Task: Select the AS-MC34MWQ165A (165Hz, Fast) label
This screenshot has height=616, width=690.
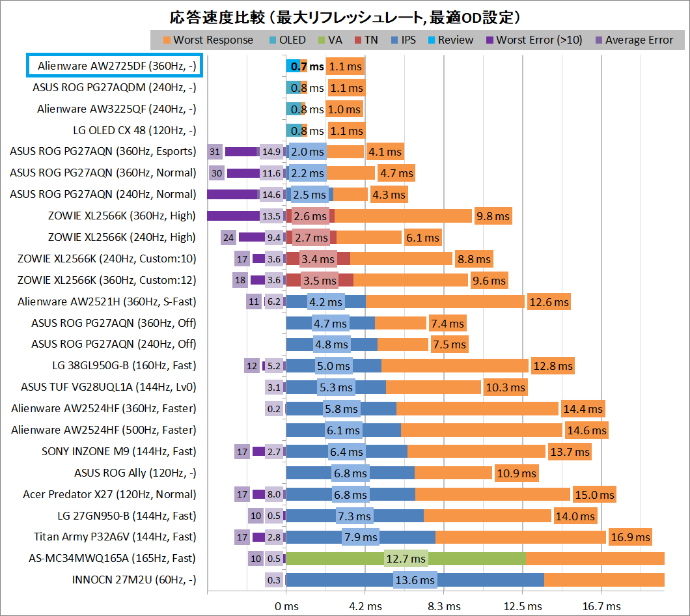Action: pos(112,558)
